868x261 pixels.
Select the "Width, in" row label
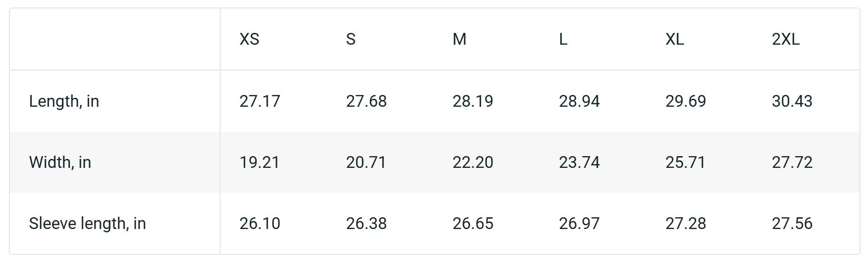[60, 162]
